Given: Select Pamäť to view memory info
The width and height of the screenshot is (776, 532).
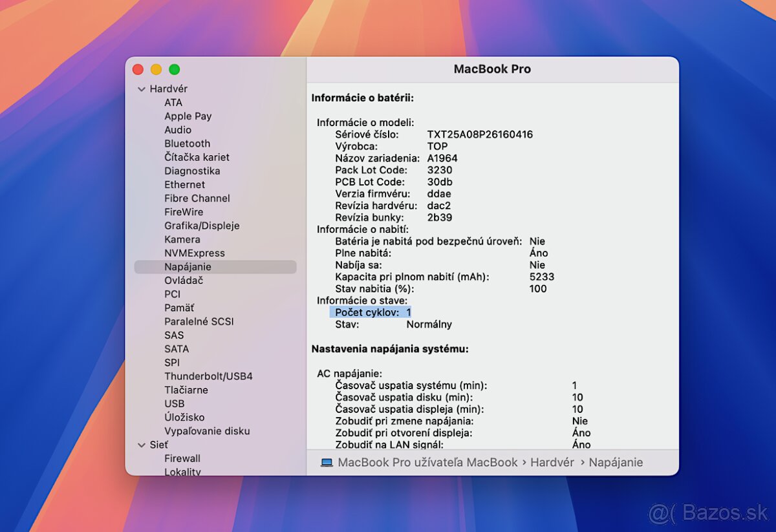Looking at the screenshot, I should pyautogui.click(x=179, y=307).
